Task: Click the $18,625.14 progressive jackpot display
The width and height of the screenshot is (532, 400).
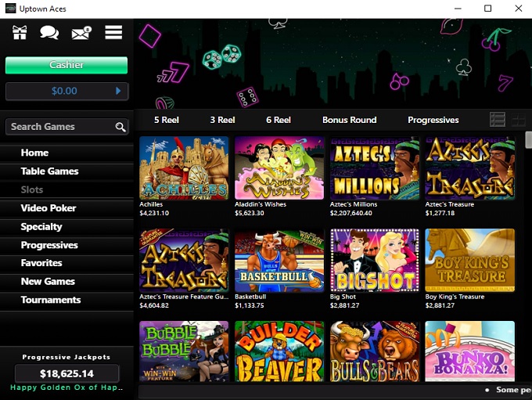Action: click(66, 373)
